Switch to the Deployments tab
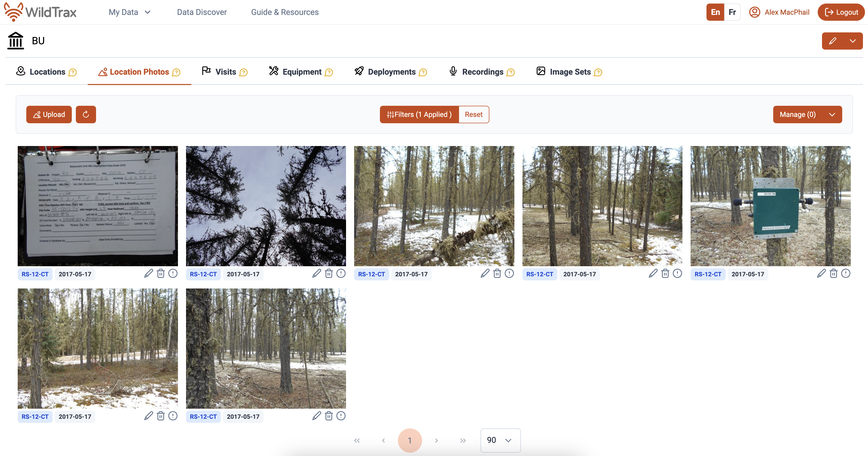868x456 pixels. coord(391,72)
